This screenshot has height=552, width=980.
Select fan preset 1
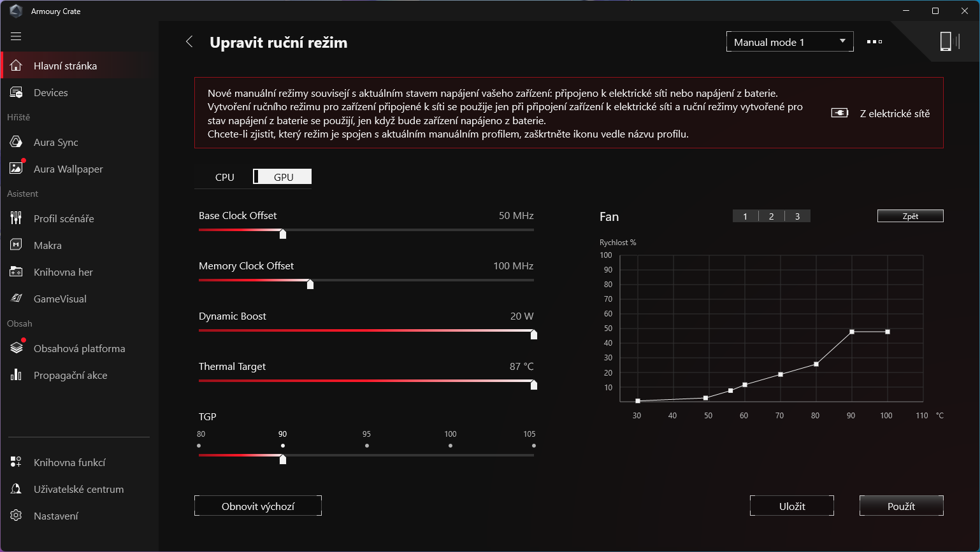(745, 216)
